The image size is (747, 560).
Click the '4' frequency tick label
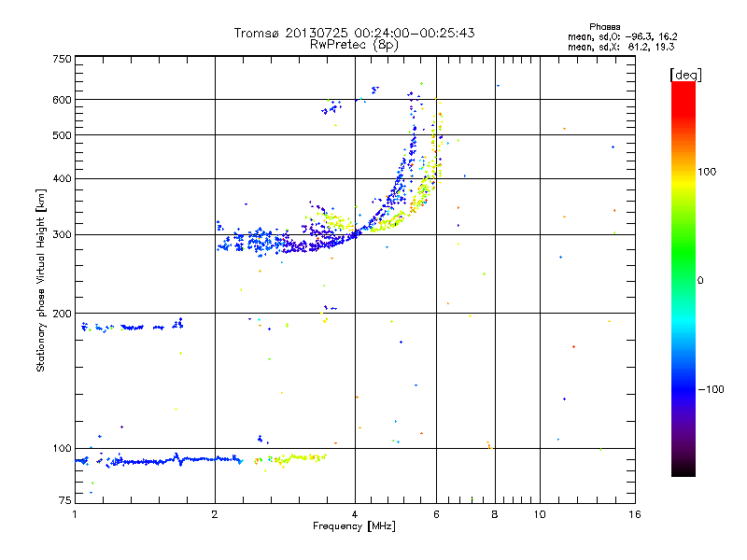coord(355,514)
